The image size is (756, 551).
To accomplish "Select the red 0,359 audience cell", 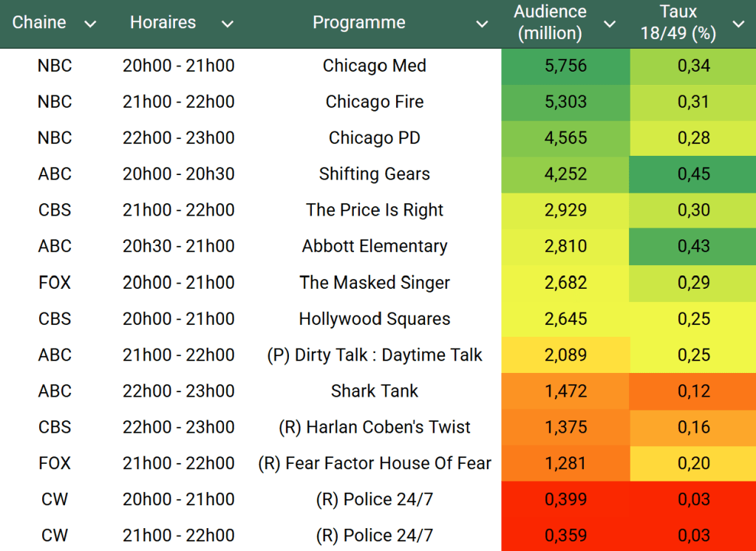I will pos(565,535).
